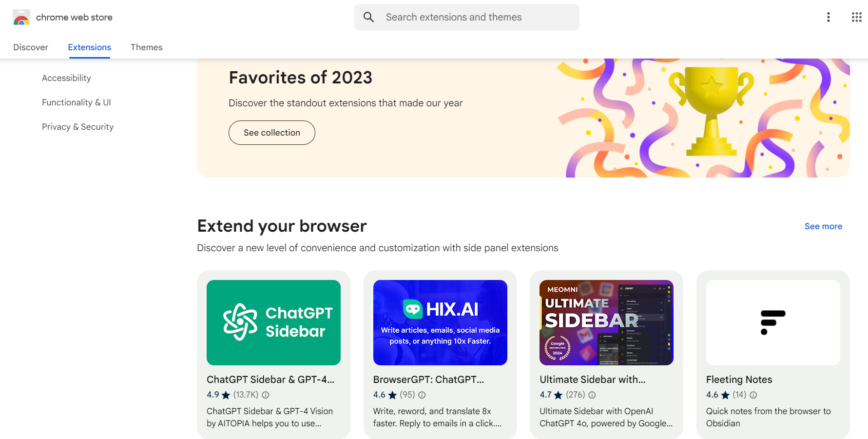Screen dimensions: 868x439
Task: Open the Extensions tab
Action: click(x=89, y=47)
